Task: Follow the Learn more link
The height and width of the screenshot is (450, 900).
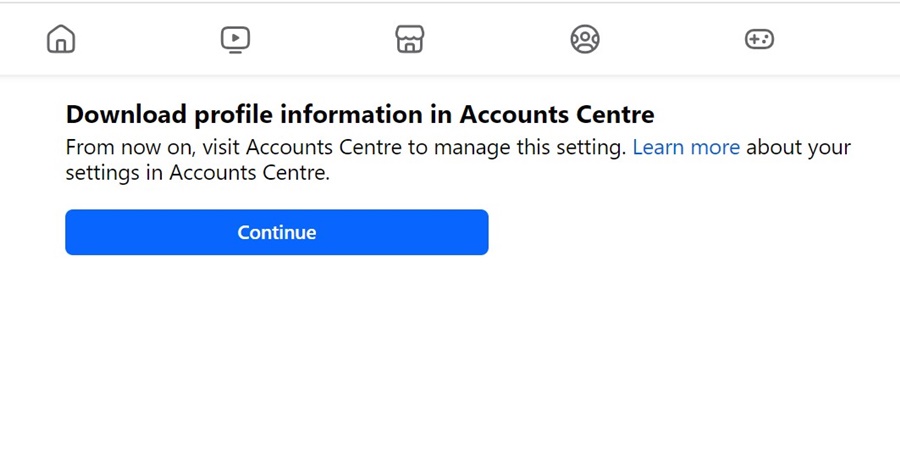Action: point(686,148)
